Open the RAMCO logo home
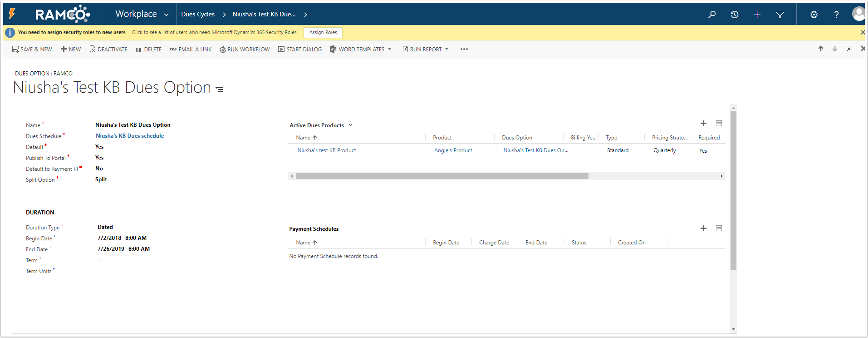Image resolution: width=868 pixels, height=338 pixels. click(63, 14)
